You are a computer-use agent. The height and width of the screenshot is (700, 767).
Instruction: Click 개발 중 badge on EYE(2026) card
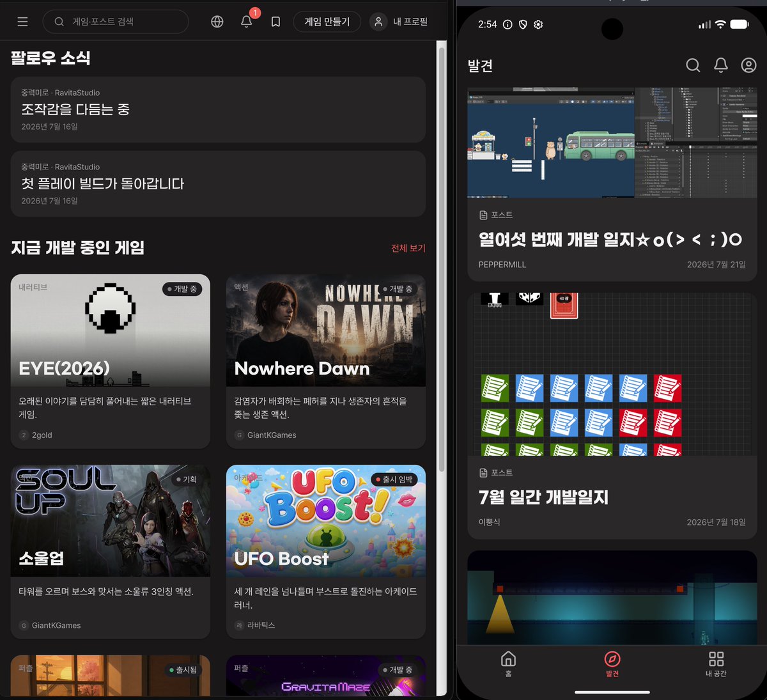pos(183,289)
